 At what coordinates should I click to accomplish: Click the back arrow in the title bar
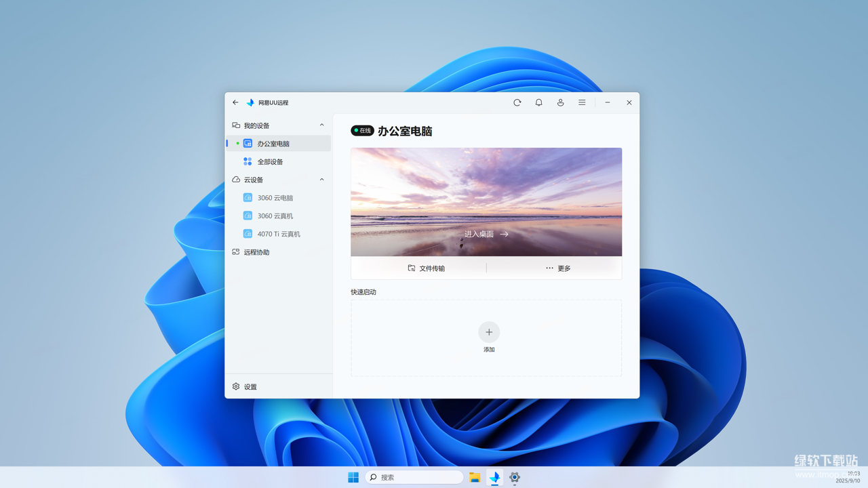(x=235, y=102)
